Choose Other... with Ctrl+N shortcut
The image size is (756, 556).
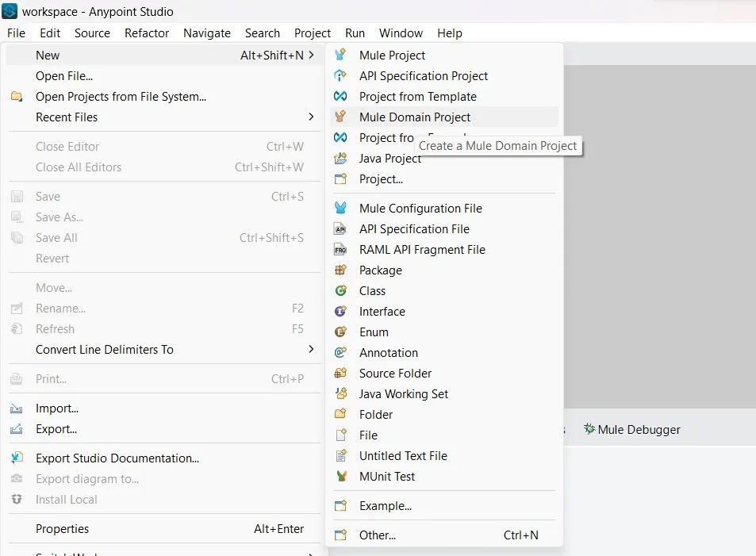(x=444, y=535)
